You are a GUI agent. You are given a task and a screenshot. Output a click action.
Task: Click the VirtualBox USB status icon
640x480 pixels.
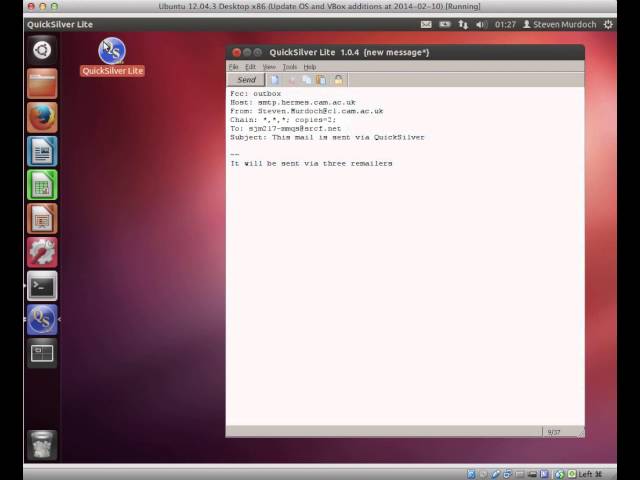click(x=496, y=474)
